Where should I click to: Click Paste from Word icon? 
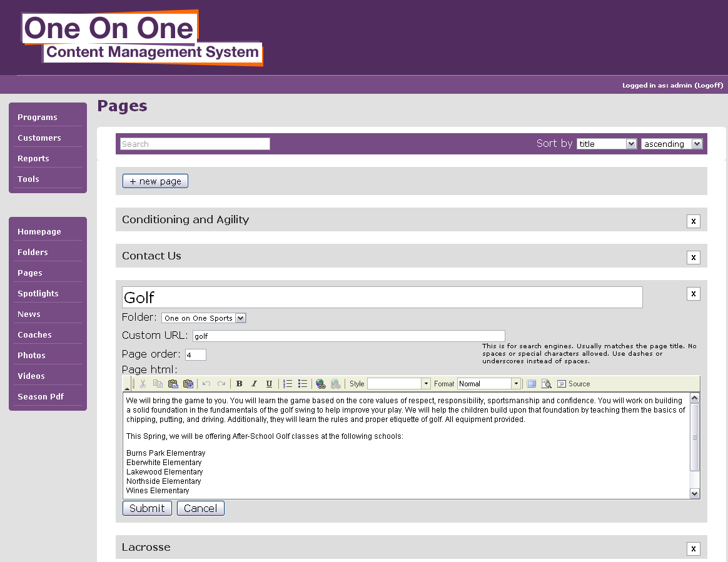[x=188, y=384]
